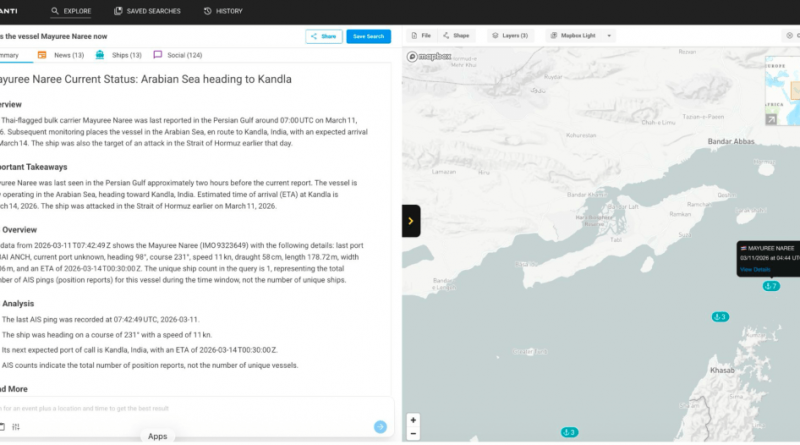The height and width of the screenshot is (445, 800).
Task: Switch to the News (13) tab
Action: (x=61, y=55)
